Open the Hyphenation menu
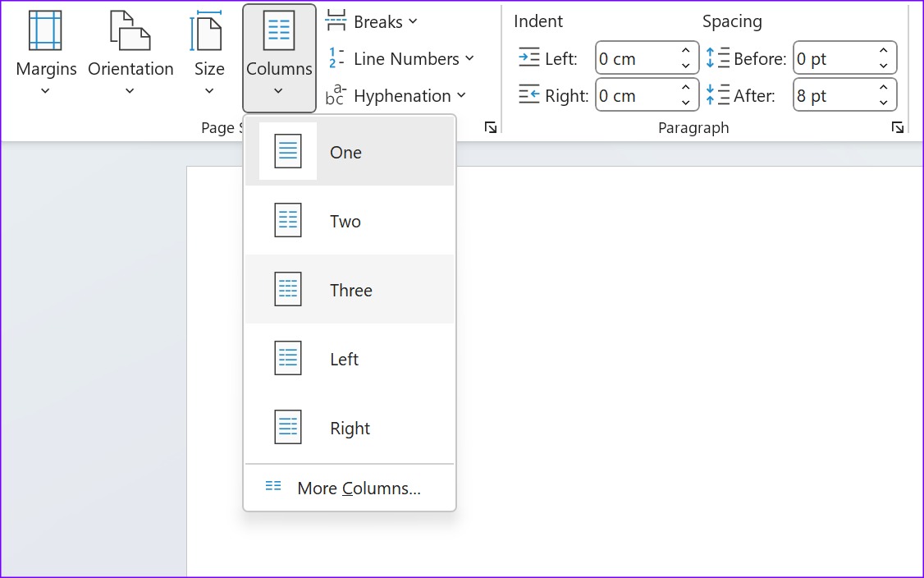Screen dimensions: 924x578 (396, 95)
